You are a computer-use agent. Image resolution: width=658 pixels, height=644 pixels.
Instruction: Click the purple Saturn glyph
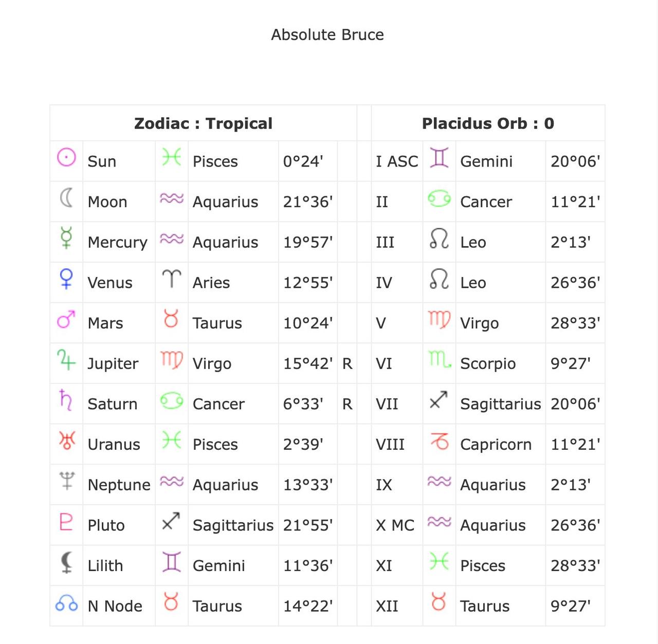click(66, 400)
